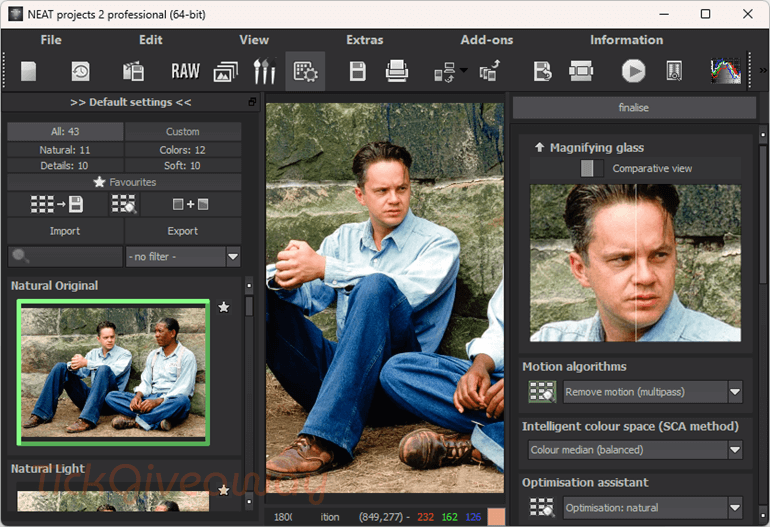770x527 pixels.
Task: Open the recent history clock icon
Action: tap(81, 71)
